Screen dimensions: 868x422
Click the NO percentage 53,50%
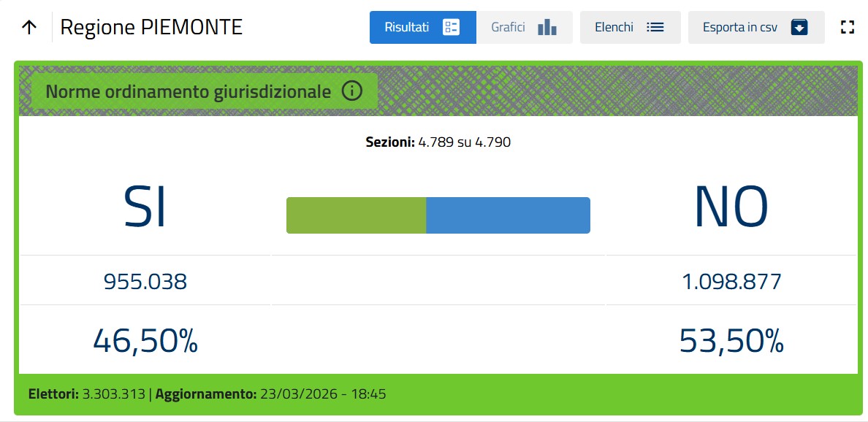731,341
